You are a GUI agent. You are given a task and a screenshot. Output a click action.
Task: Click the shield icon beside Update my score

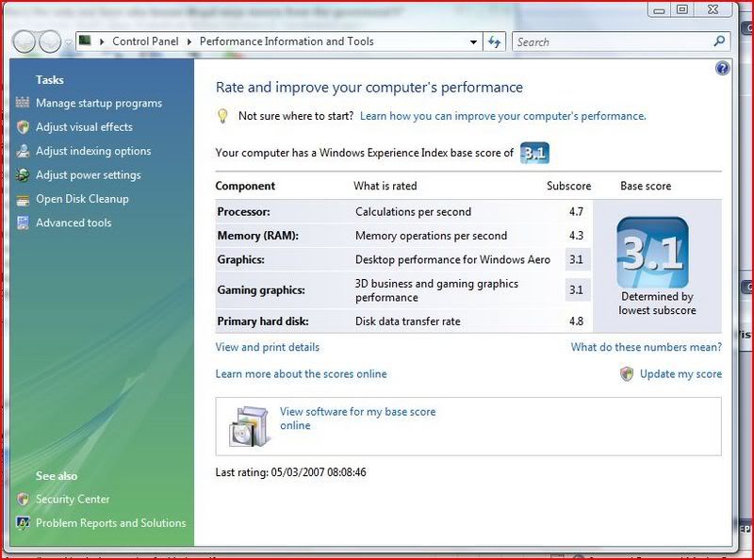pos(627,374)
